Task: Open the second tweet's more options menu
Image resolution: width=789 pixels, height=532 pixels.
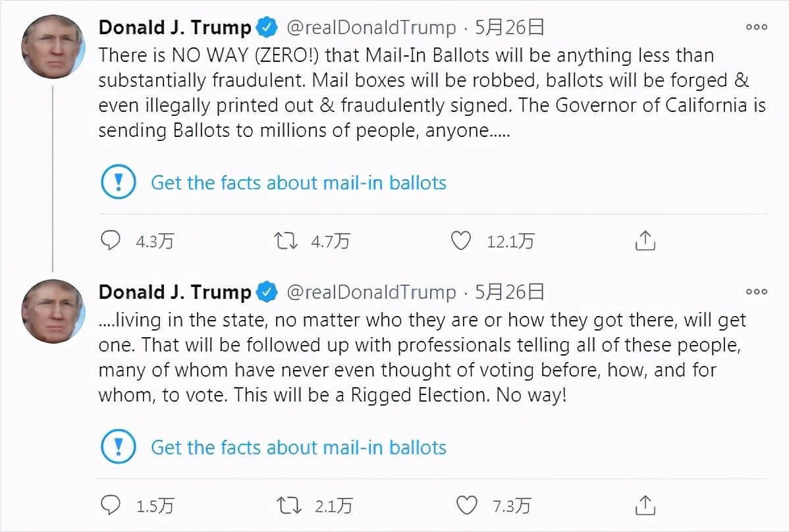Action: click(756, 292)
